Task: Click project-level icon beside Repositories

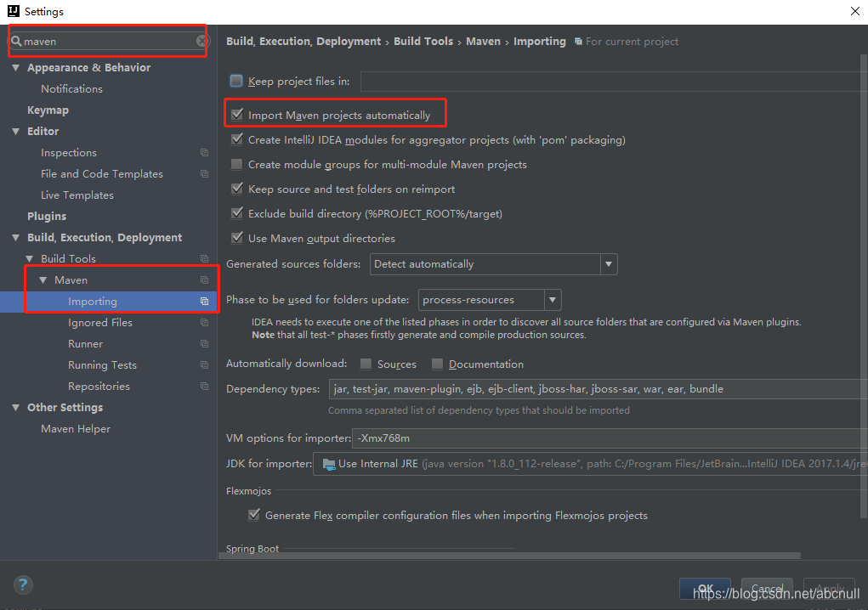Action: pos(204,386)
